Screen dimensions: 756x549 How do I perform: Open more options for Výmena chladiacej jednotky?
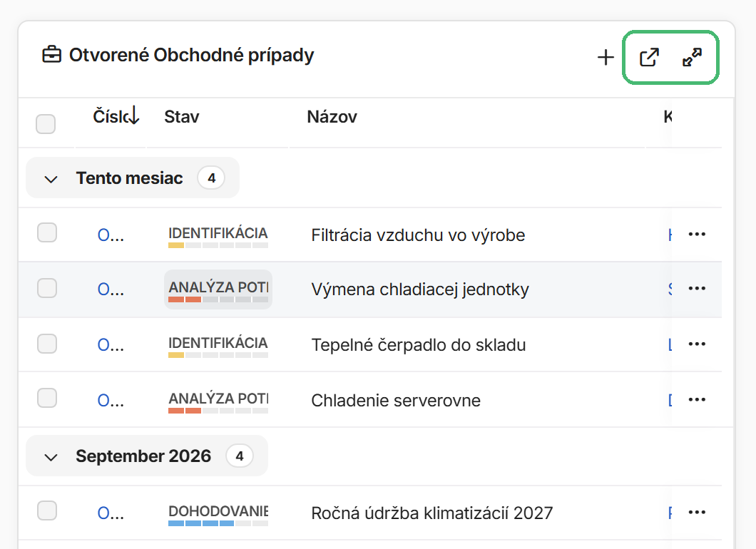point(697,288)
